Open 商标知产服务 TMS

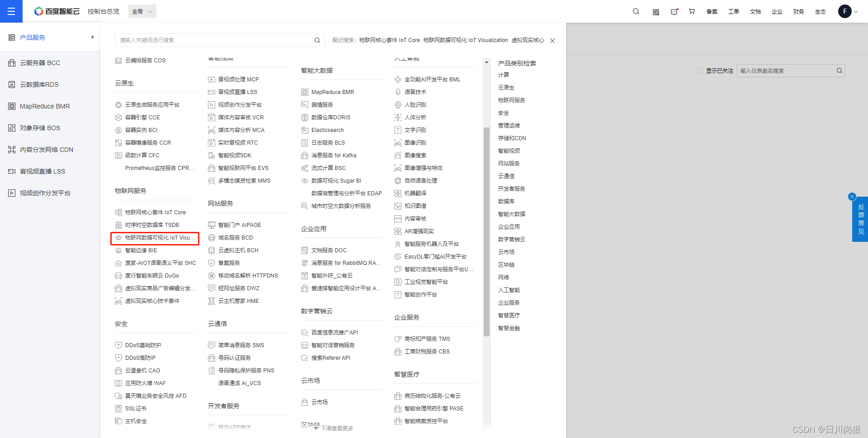coord(427,339)
